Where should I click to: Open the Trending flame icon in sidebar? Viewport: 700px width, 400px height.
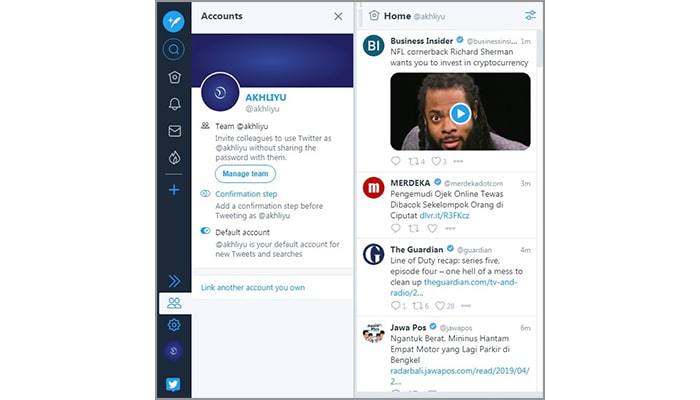coord(174,157)
